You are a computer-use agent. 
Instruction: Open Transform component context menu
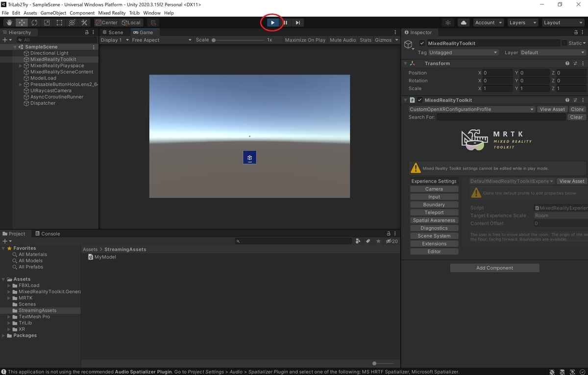coord(583,63)
